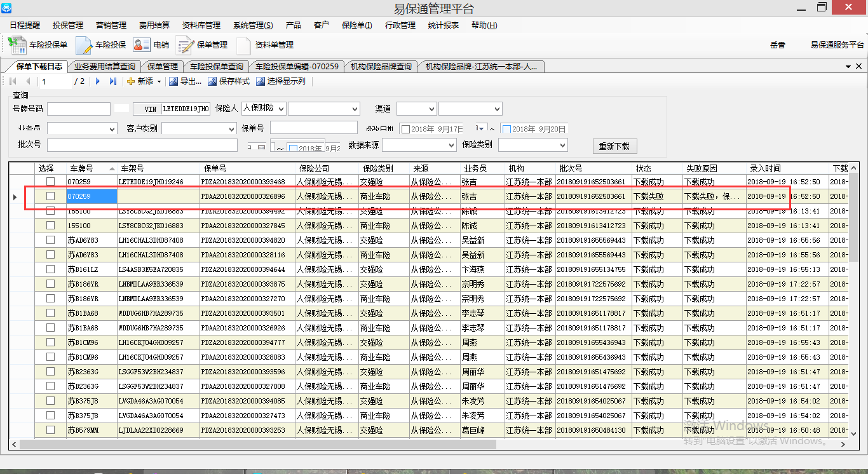Open 资料单管理 toolbar icon
Screen dimensions: 868x474
(x=244, y=45)
